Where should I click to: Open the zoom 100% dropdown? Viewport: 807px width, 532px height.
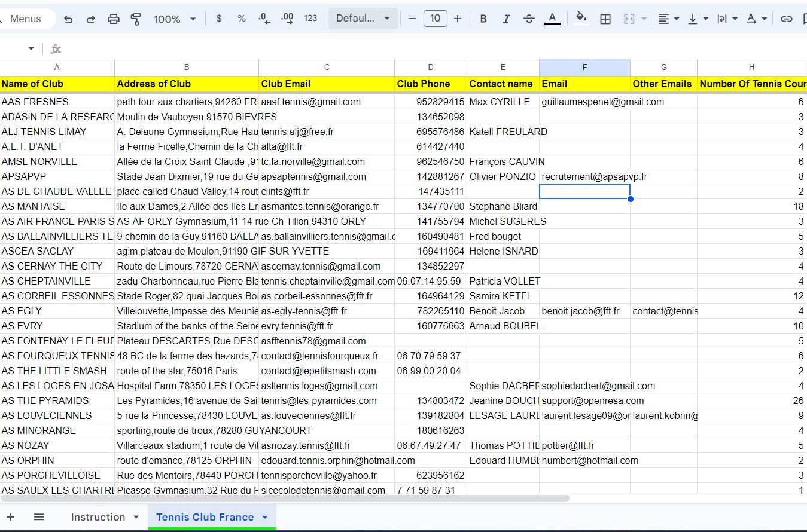tap(175, 19)
